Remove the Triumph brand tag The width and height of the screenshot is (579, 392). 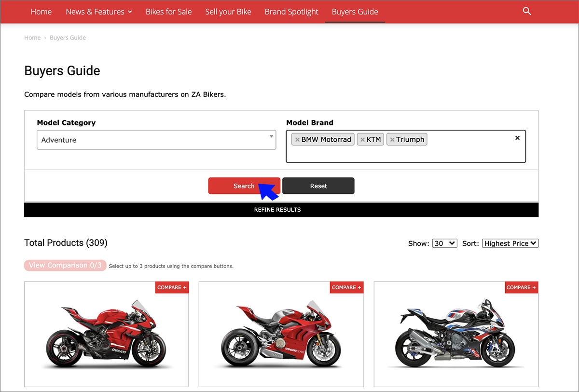(x=392, y=140)
